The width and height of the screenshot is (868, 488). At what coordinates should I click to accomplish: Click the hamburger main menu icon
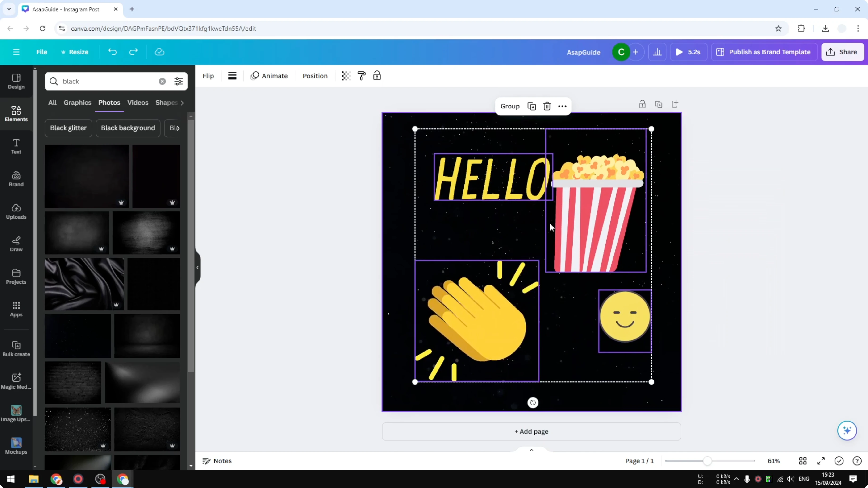(16, 52)
